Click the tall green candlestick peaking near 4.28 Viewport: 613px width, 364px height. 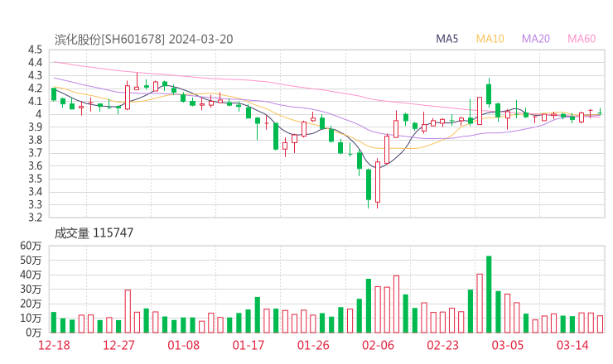[489, 93]
